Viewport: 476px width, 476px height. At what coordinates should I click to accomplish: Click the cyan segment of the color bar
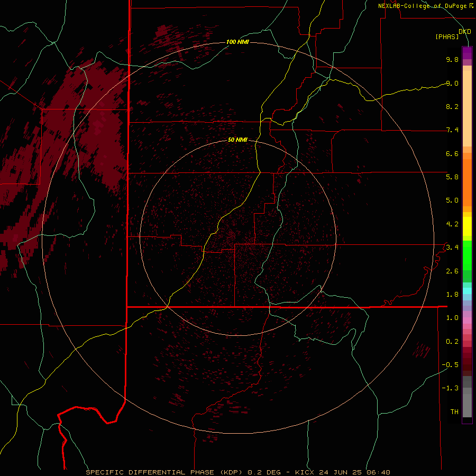point(467,291)
